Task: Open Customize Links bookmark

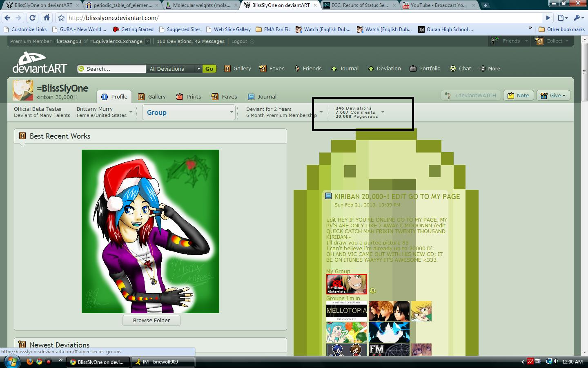Action: 25,29
